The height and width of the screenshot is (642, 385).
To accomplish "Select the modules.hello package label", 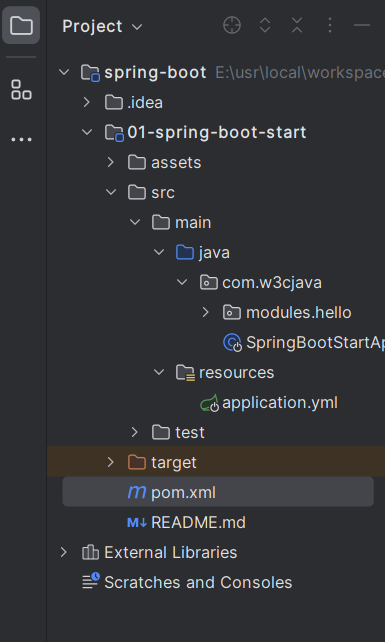I will tap(299, 312).
